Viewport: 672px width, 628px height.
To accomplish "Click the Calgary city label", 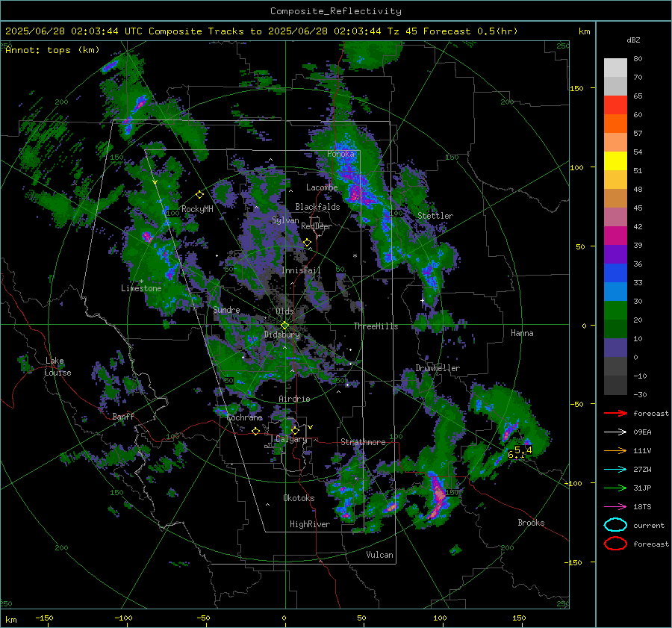I will pos(291,439).
